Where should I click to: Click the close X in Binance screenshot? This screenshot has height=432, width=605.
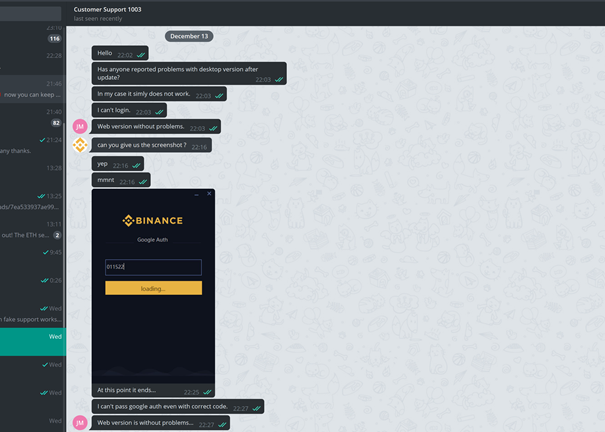209,194
